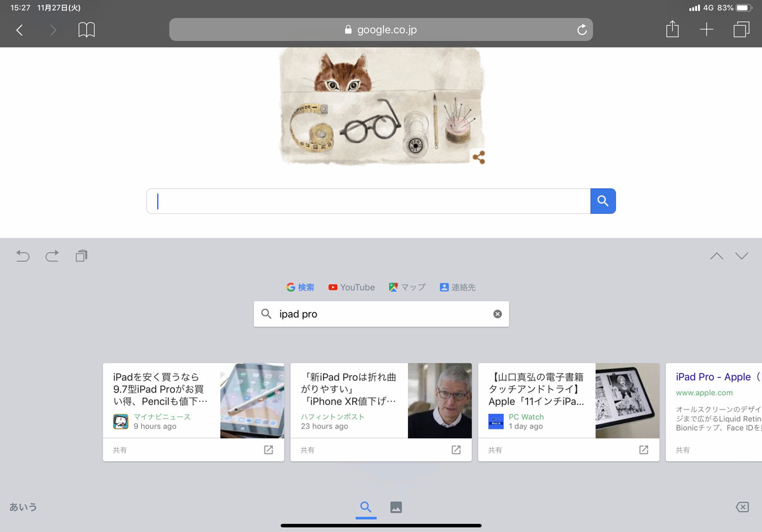Image resolution: width=762 pixels, height=532 pixels.
Task: Open マイナビニュース card in browser icon
Action: pyautogui.click(x=268, y=450)
